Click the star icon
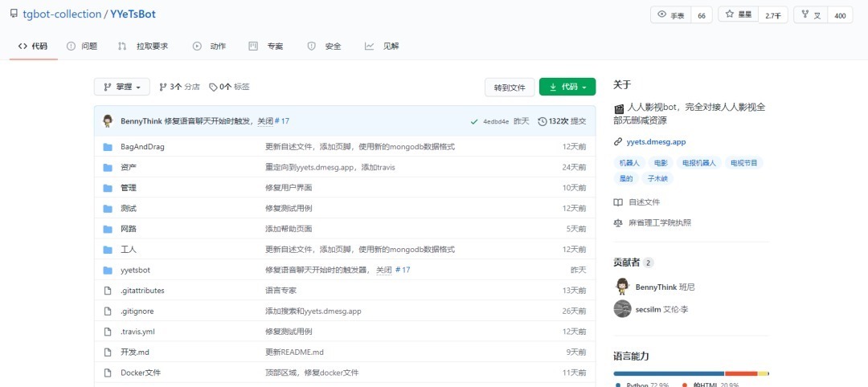Viewport: 868px width, 387px height. (730, 14)
